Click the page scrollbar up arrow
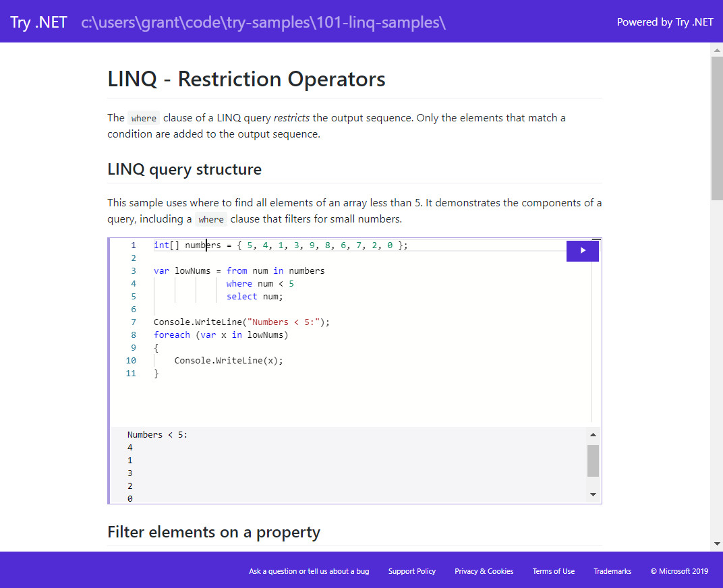Viewport: 723px width, 588px height. pos(717,50)
